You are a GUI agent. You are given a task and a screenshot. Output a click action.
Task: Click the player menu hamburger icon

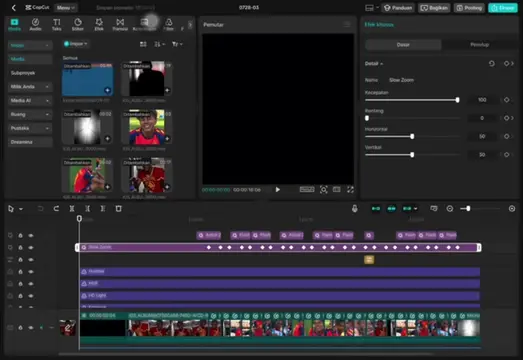coord(347,25)
